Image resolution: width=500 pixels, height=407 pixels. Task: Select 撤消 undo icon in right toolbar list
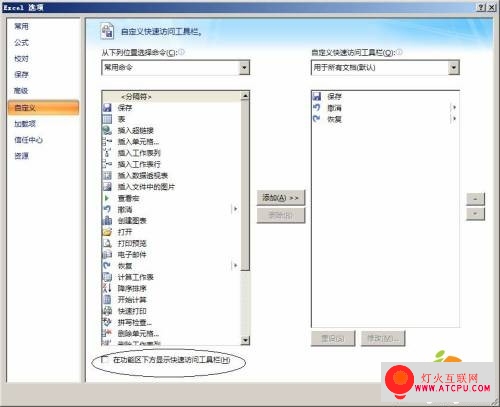[317, 108]
